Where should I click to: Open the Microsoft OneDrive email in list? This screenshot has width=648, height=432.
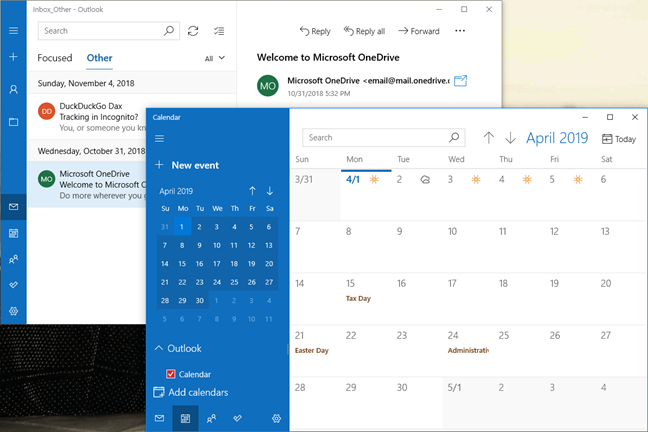coord(87,184)
